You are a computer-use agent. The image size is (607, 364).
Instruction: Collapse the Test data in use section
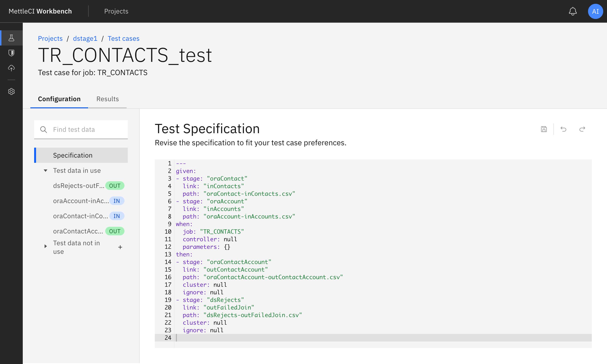[45, 170]
